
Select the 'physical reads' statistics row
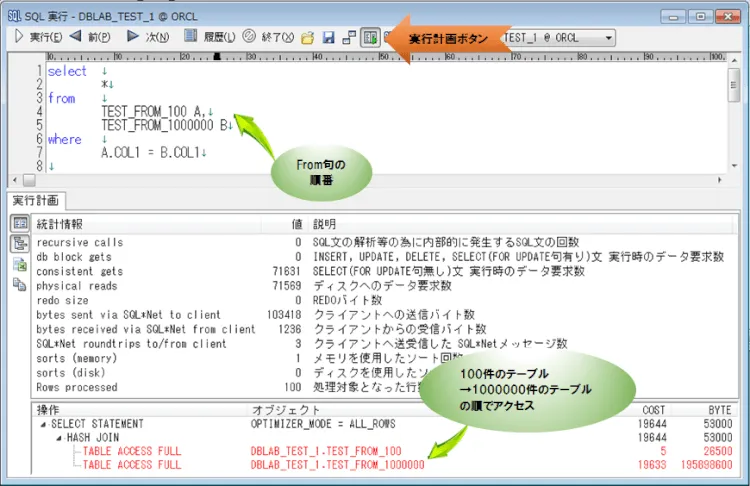[383, 286]
